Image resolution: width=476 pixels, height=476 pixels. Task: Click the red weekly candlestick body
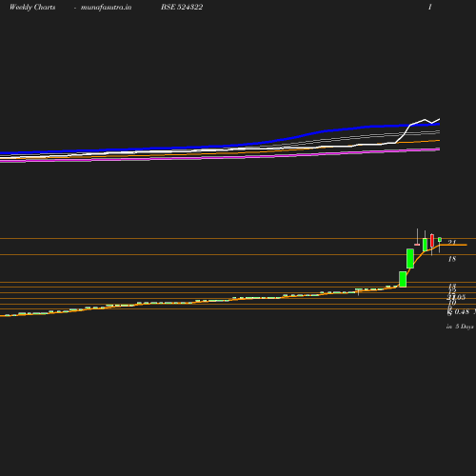tap(432, 241)
